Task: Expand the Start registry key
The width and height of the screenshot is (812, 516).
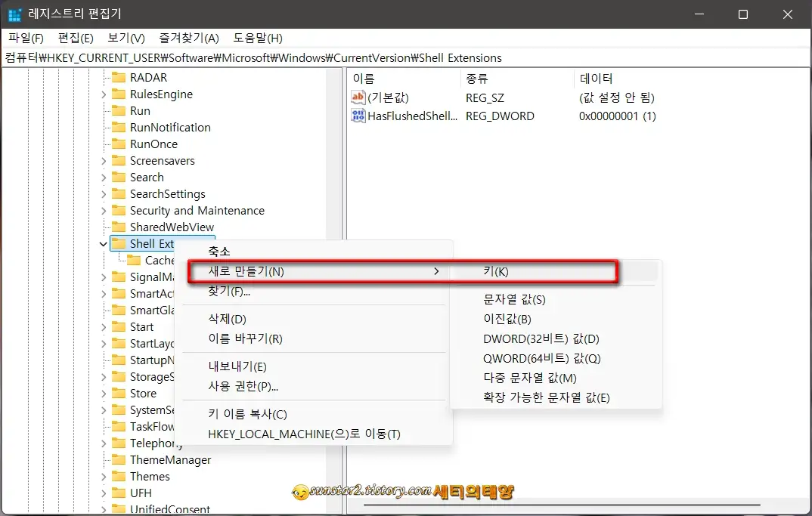Action: click(x=105, y=326)
